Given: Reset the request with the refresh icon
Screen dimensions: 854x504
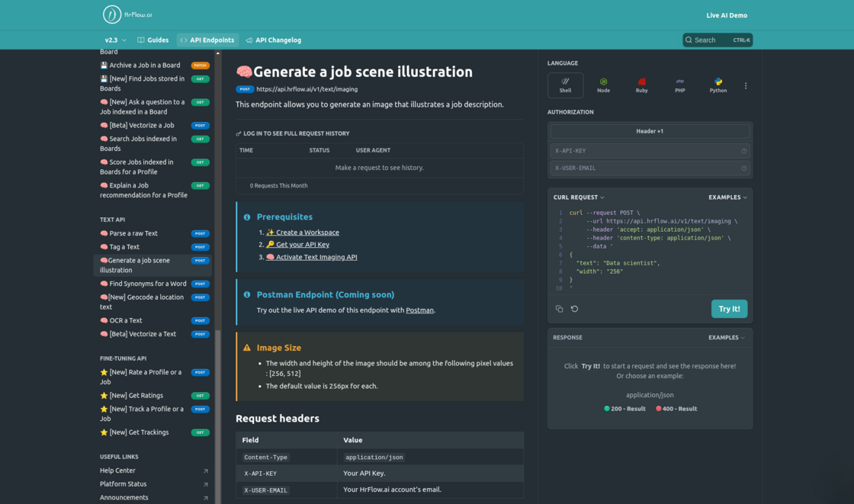Looking at the screenshot, I should coord(574,308).
